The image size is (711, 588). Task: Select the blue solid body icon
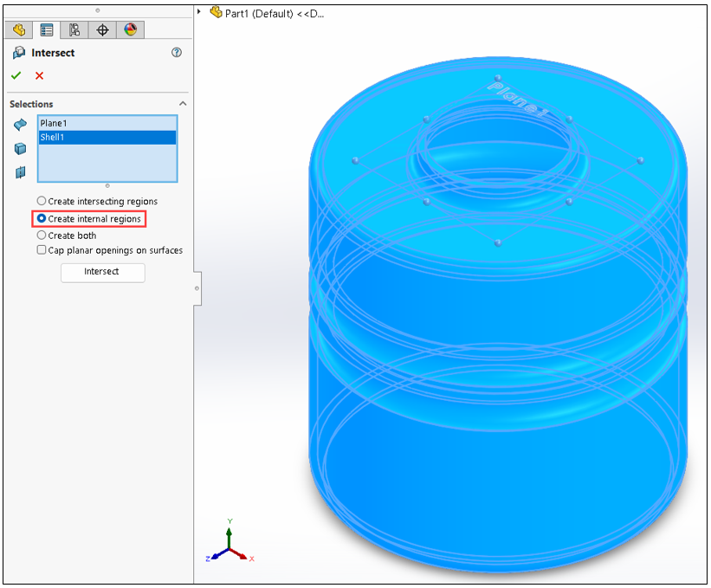[20, 148]
